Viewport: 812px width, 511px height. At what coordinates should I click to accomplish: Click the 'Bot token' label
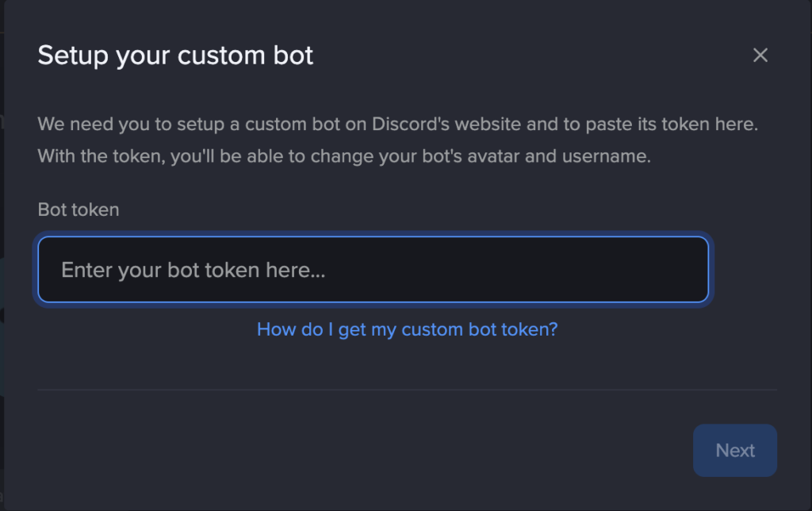(79, 209)
